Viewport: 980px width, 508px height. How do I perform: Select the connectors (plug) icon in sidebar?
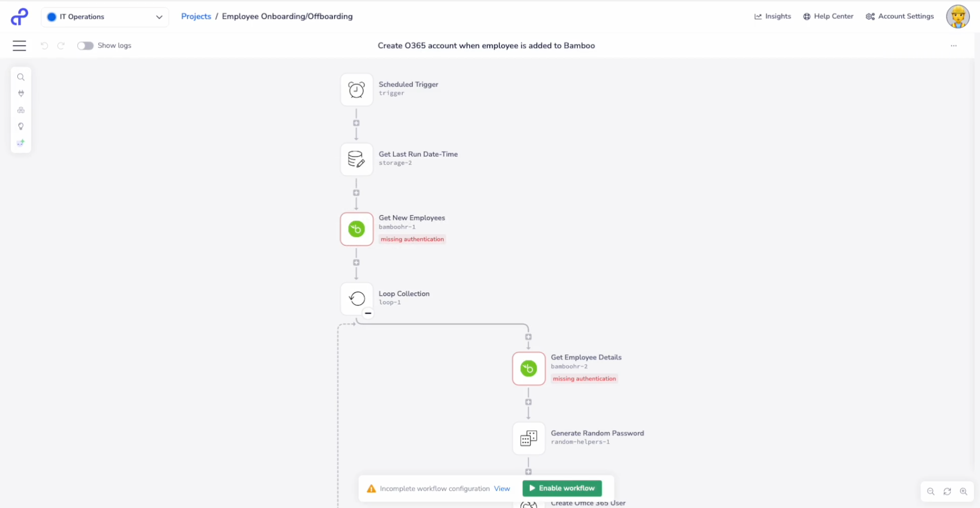tap(21, 93)
